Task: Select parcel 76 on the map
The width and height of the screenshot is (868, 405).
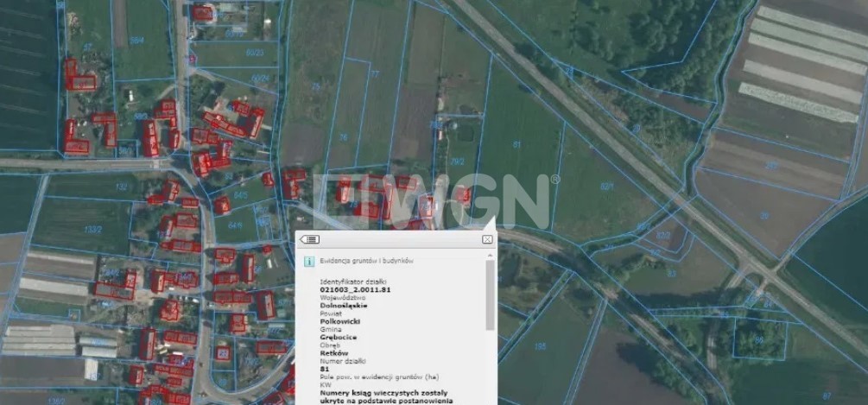Action: point(343,136)
